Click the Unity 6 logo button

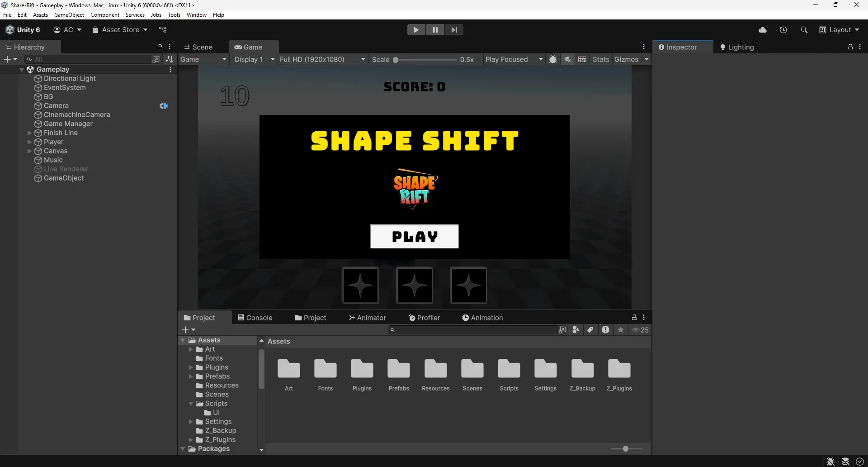[23, 30]
